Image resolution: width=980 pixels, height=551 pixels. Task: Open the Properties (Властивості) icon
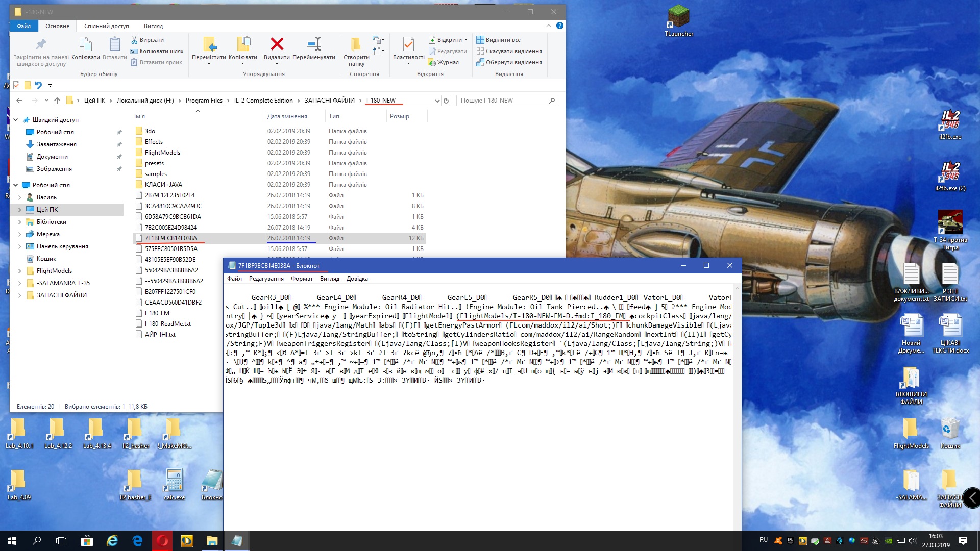(408, 44)
